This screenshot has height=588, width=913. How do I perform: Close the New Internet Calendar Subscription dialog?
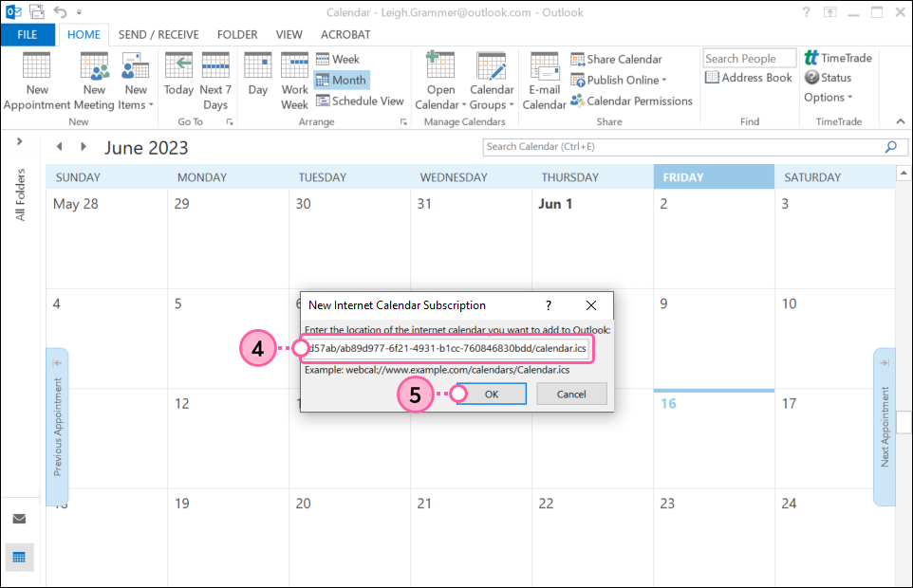pyautogui.click(x=591, y=305)
